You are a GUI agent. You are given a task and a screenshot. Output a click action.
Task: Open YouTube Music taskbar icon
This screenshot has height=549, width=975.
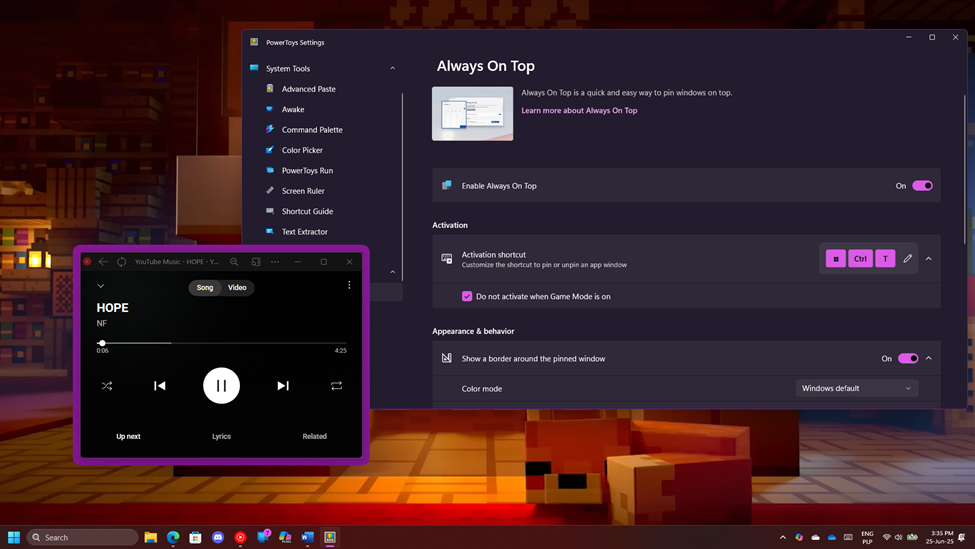[240, 537]
